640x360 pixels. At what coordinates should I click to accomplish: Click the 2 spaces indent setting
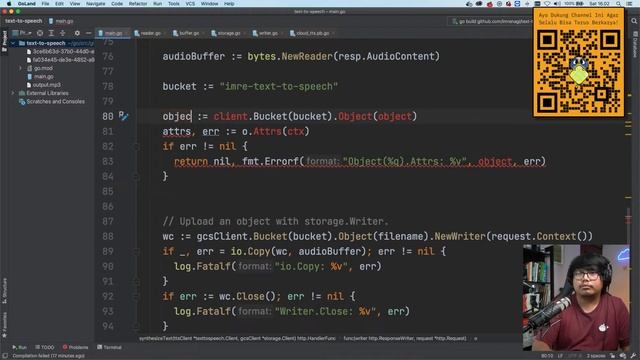pos(596,356)
